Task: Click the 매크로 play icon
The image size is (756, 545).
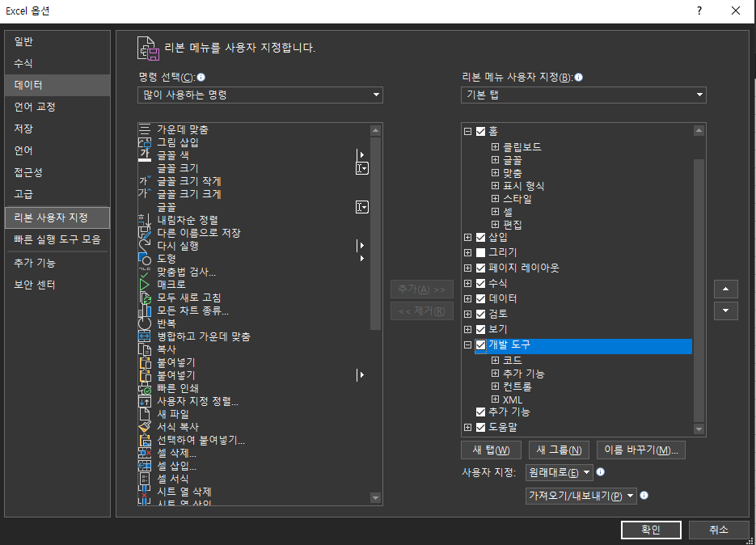Action: click(x=145, y=285)
